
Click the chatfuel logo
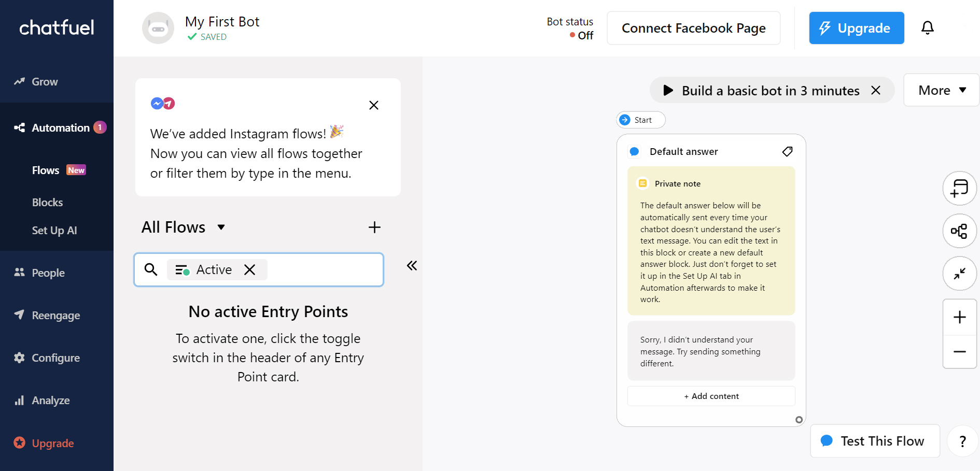pyautogui.click(x=57, y=27)
